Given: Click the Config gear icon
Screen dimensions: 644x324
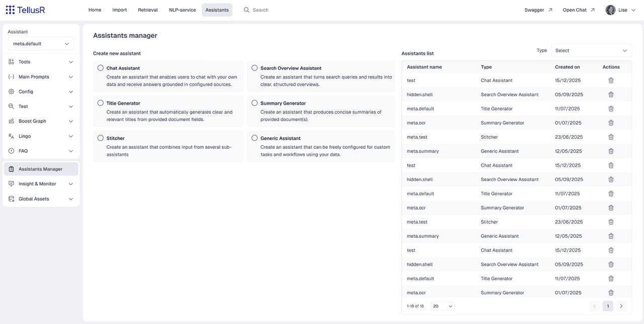Looking at the screenshot, I should tap(11, 92).
